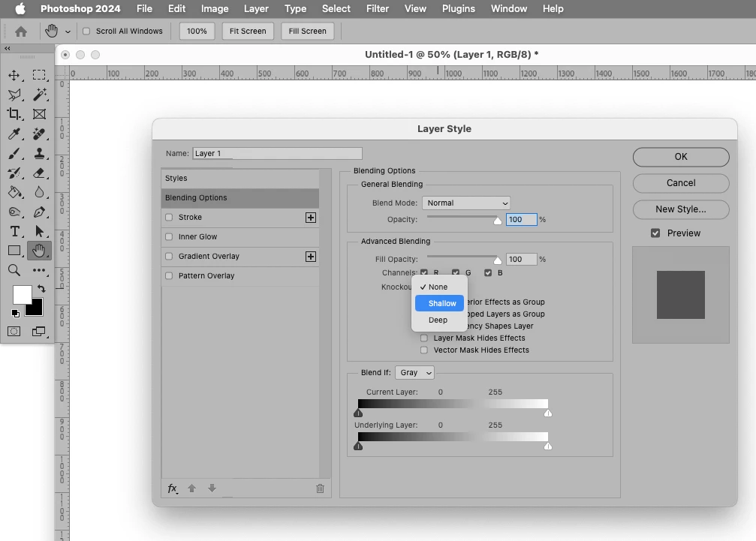The image size is (756, 541).
Task: Select the Rectangle shape tool
Action: pyautogui.click(x=14, y=251)
